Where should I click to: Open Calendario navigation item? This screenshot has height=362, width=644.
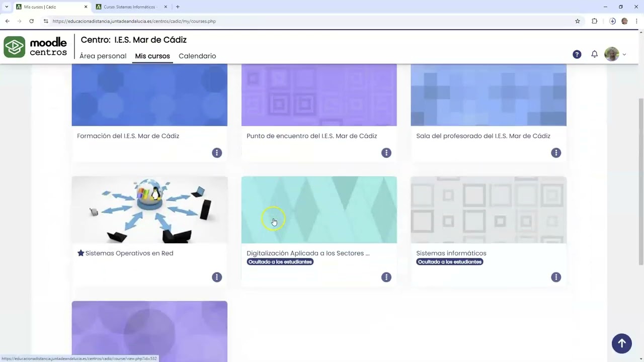pyautogui.click(x=197, y=56)
